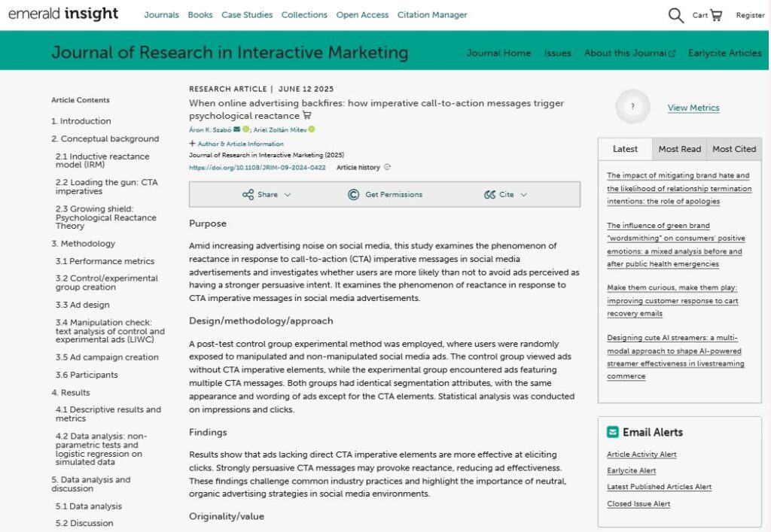Expand the Share dropdown
771x532 pixels.
coord(267,194)
